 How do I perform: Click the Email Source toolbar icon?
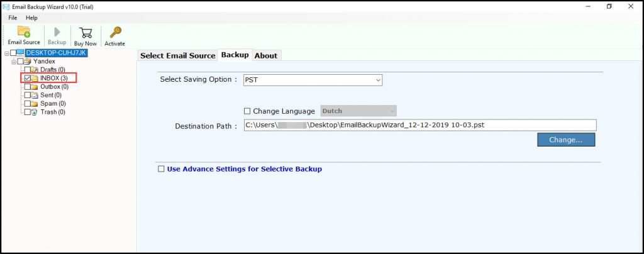[24, 36]
